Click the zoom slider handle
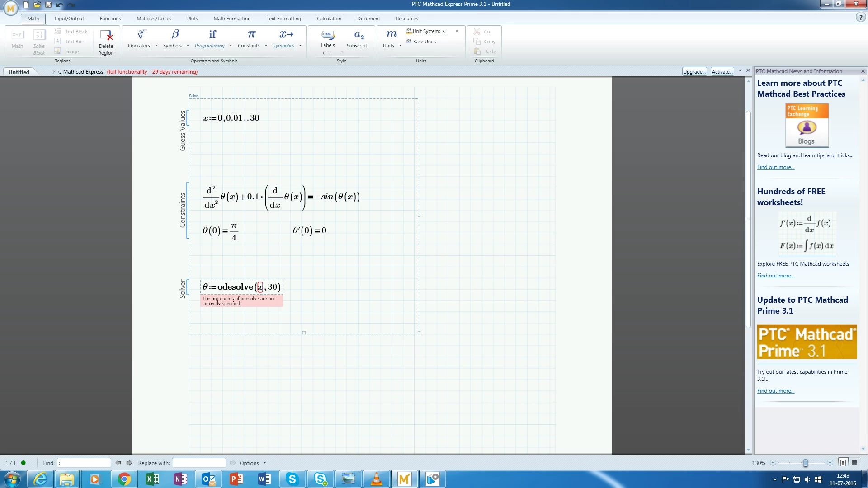The image size is (868, 488). click(805, 463)
